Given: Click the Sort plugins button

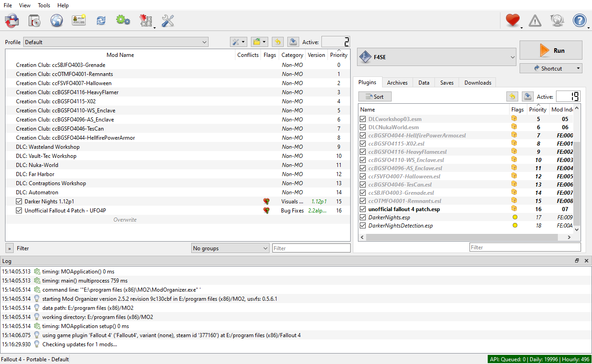Looking at the screenshot, I should 375,96.
